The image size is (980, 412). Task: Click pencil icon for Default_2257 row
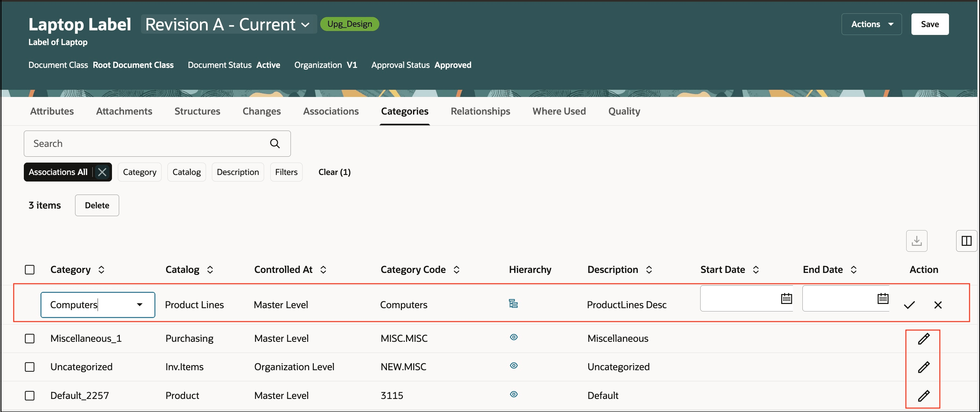coord(923,396)
